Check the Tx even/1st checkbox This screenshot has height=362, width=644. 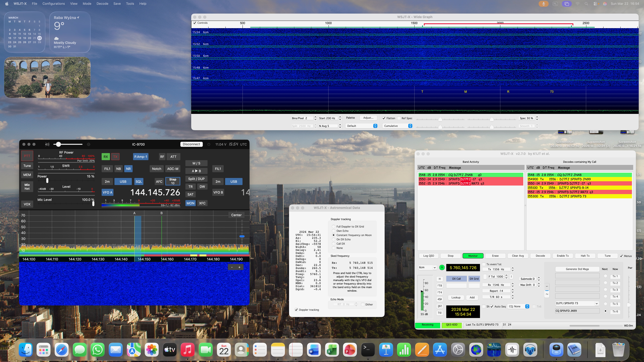484,264
